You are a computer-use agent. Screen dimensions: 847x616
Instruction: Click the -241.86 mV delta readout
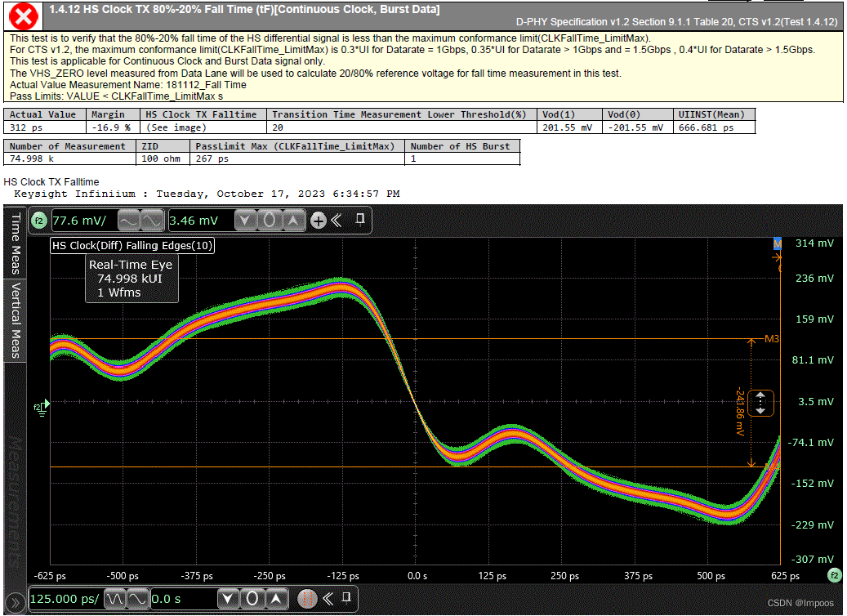click(x=740, y=413)
